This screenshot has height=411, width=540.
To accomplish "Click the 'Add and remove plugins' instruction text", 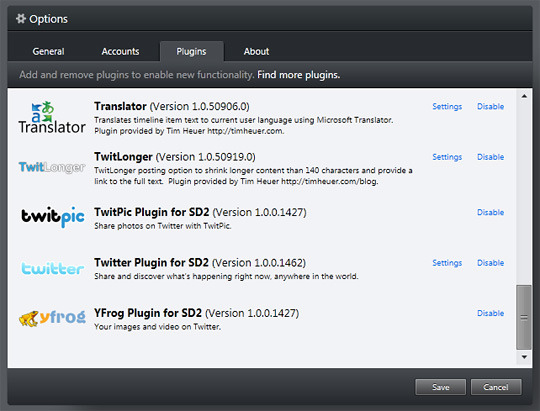I will point(137,75).
